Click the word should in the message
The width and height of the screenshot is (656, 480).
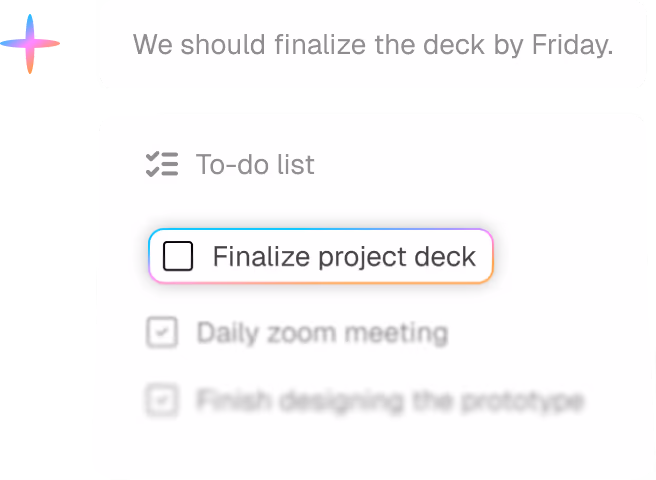point(223,44)
